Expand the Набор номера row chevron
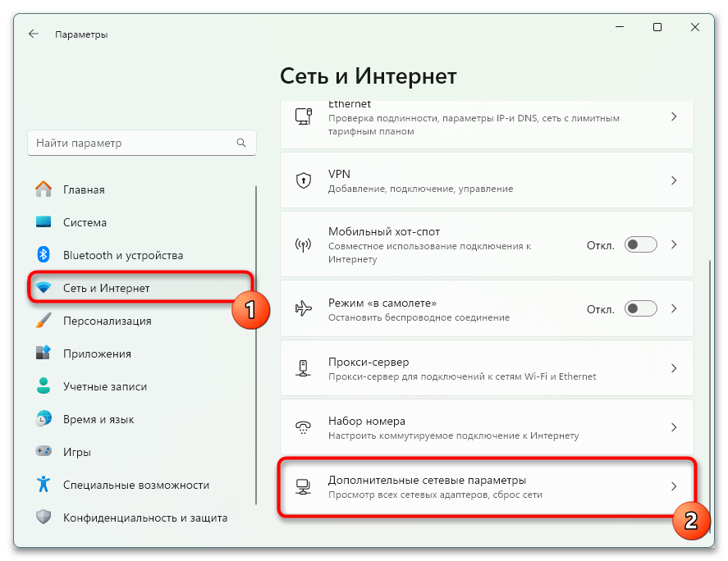 coord(674,427)
